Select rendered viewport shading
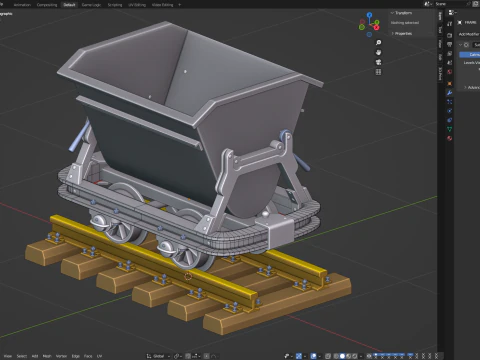This screenshot has width=480, height=360. [355, 356]
